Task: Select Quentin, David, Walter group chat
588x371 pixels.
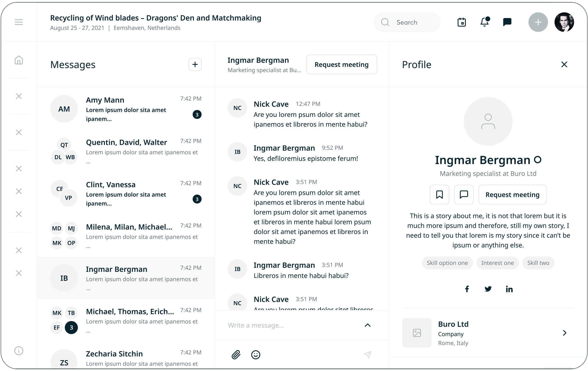Action: [126, 151]
